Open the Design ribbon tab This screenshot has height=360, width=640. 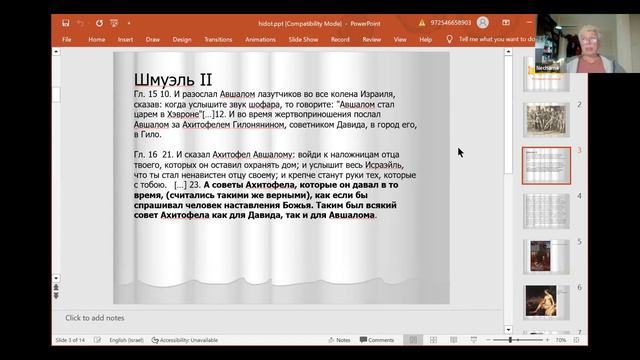(182, 40)
